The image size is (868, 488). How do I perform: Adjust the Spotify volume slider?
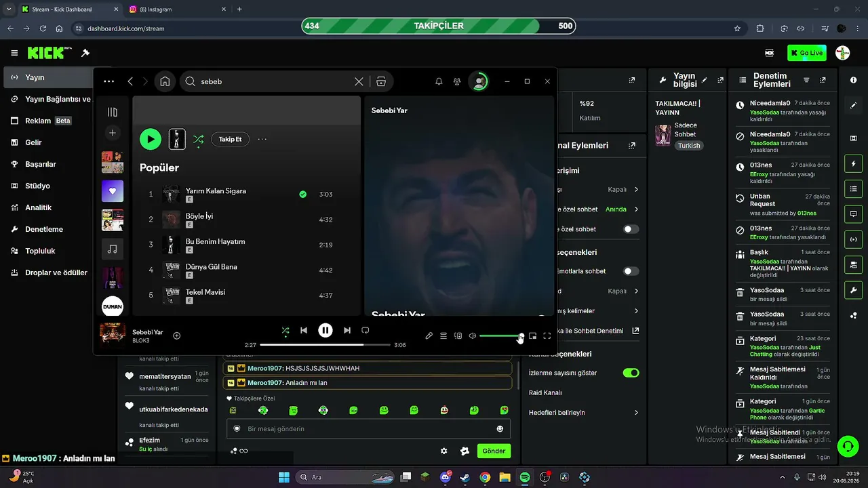click(x=500, y=335)
